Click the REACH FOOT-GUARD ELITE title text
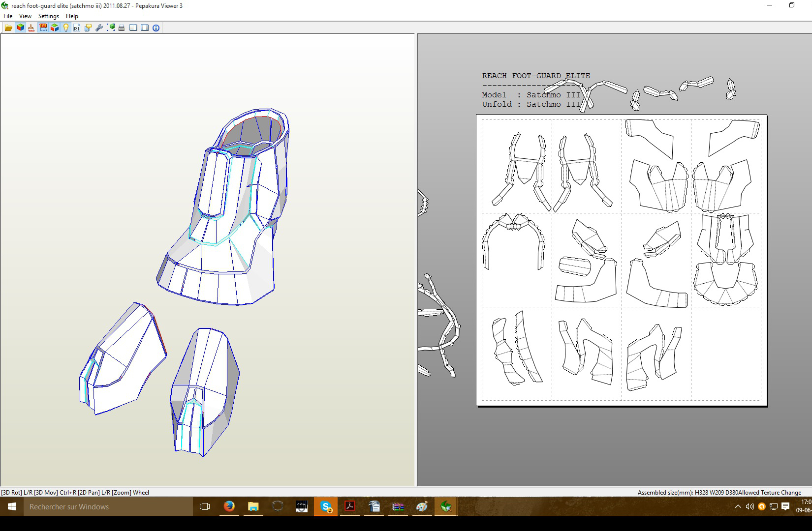Viewport: 812px width, 531px height. [x=536, y=76]
